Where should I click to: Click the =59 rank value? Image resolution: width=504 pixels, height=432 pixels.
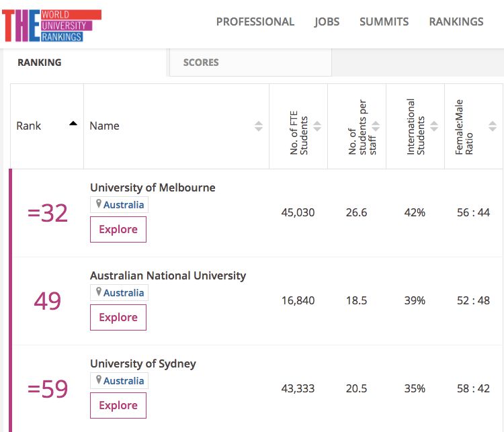(x=48, y=389)
